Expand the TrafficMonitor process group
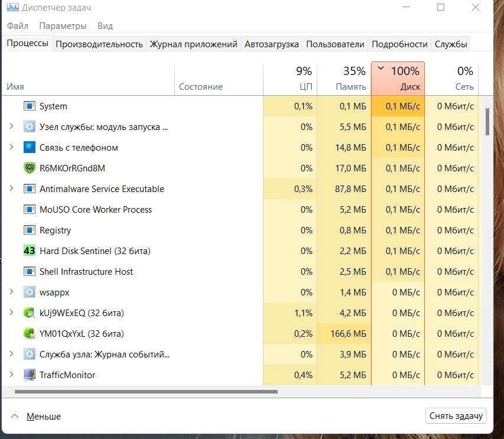Image resolution: width=504 pixels, height=439 pixels. coord(12,375)
